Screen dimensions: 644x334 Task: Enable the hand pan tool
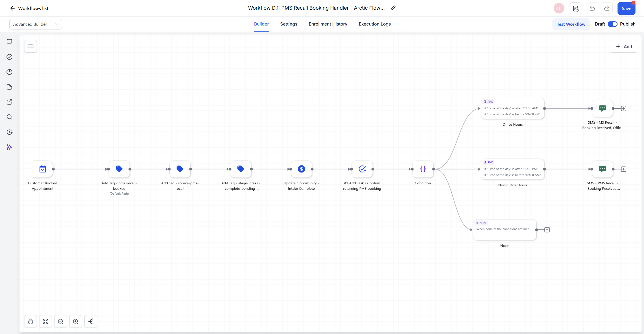click(31, 321)
